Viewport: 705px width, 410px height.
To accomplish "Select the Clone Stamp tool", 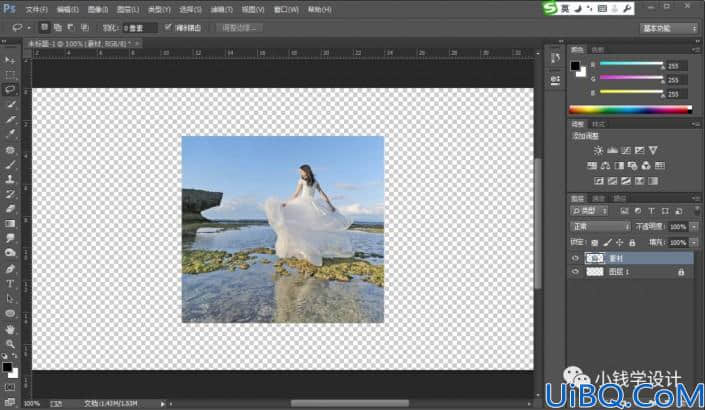I will point(10,179).
